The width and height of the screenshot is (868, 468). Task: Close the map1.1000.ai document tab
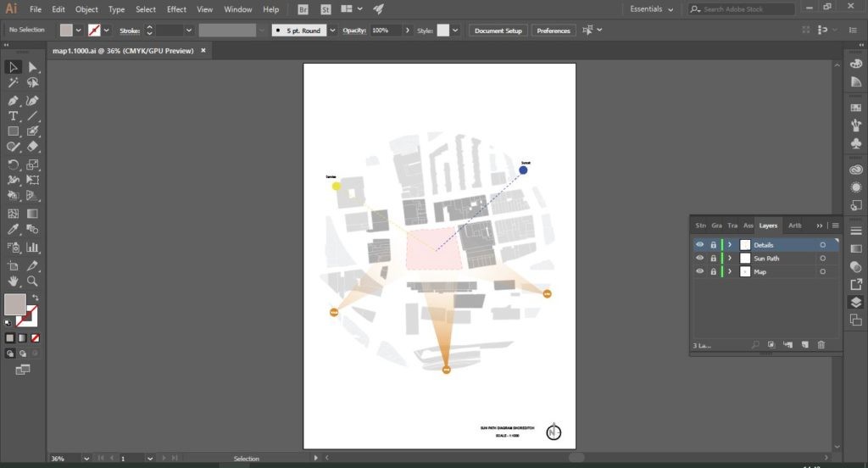203,50
